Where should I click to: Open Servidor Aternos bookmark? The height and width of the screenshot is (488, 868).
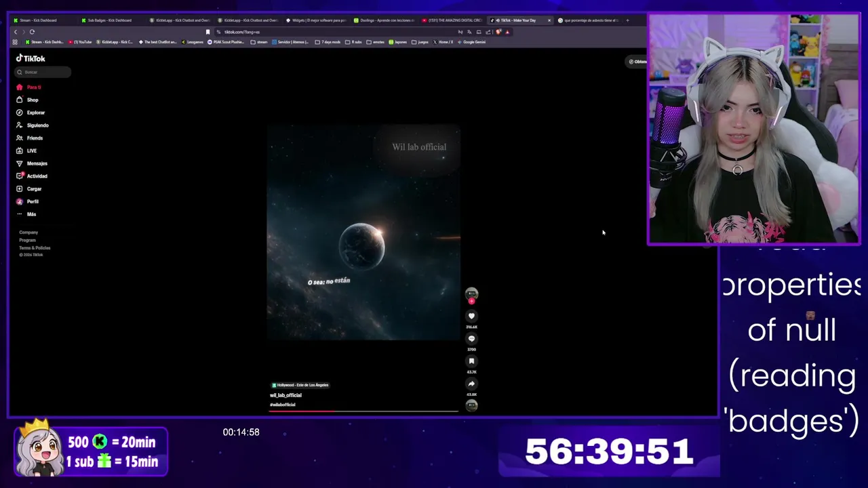pos(291,42)
